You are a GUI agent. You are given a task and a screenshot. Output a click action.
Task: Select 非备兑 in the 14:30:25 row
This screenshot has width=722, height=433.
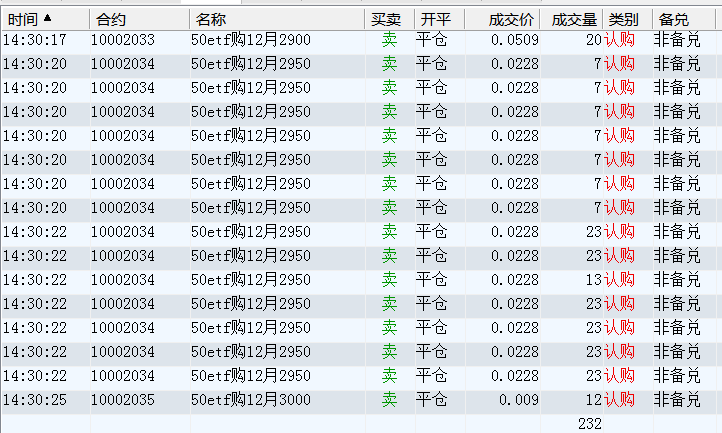(677, 400)
